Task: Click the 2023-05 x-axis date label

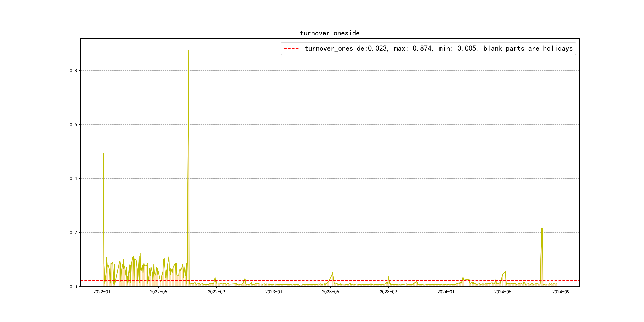Action: (330, 292)
